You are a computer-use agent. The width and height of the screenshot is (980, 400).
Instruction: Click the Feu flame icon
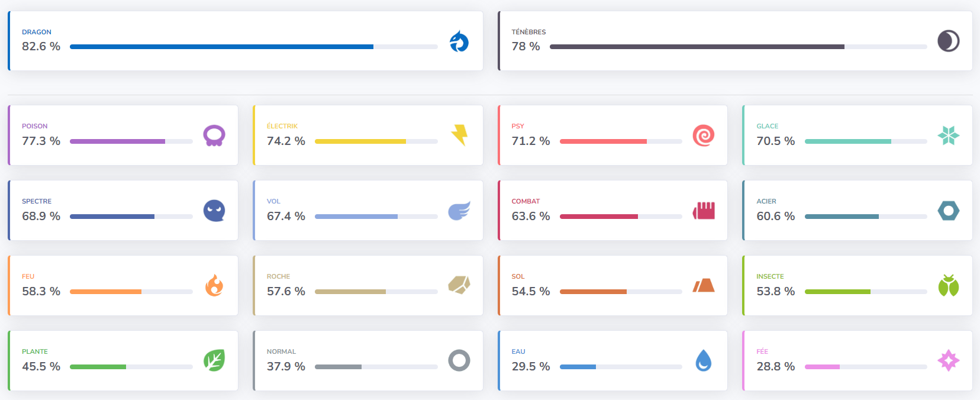(214, 286)
